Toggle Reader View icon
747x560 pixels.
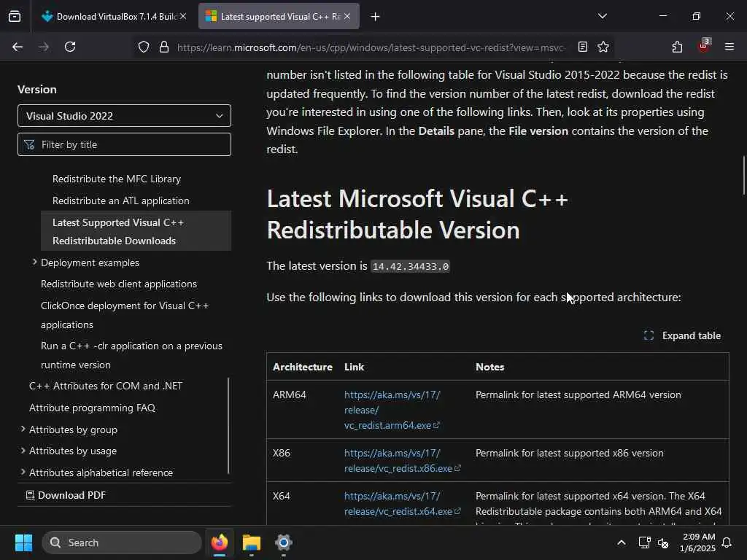[583, 47]
